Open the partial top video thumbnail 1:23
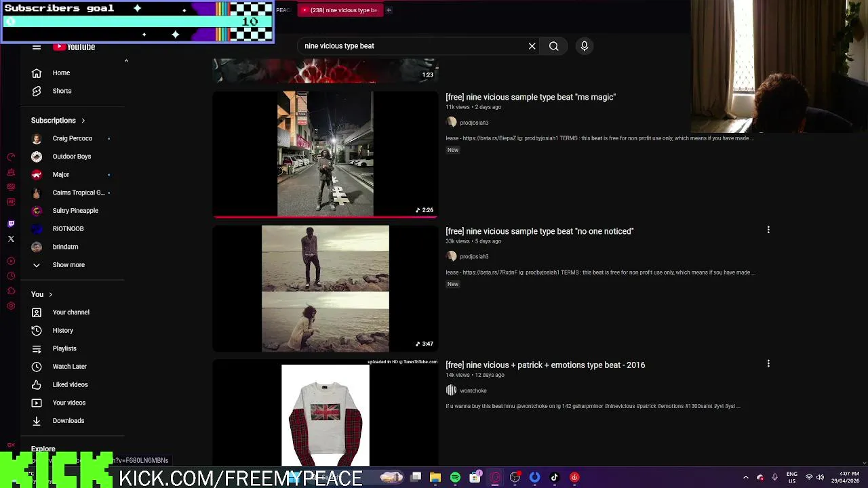 pos(325,70)
